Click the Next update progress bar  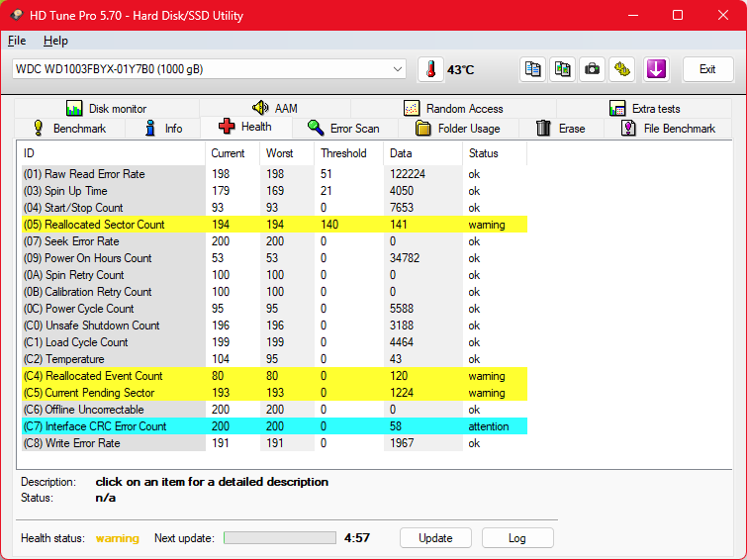pos(280,538)
